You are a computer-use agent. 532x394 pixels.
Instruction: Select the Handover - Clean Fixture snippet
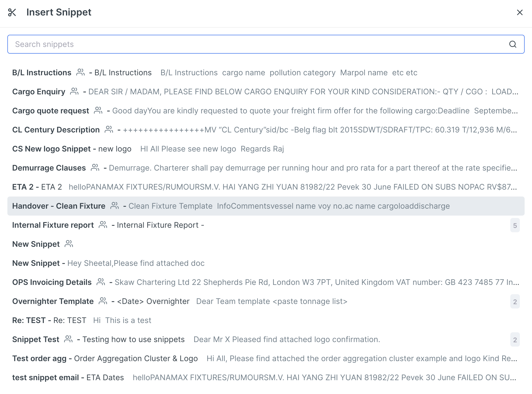click(x=59, y=206)
